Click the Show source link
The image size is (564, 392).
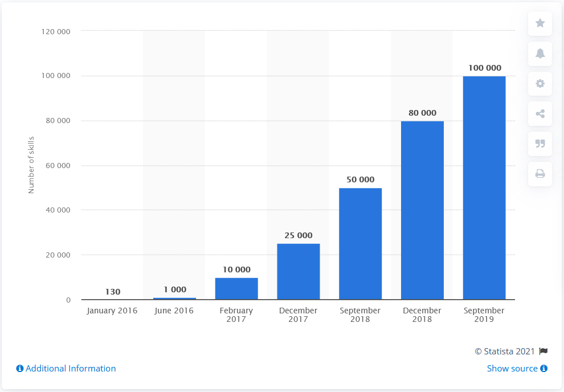pyautogui.click(x=512, y=369)
